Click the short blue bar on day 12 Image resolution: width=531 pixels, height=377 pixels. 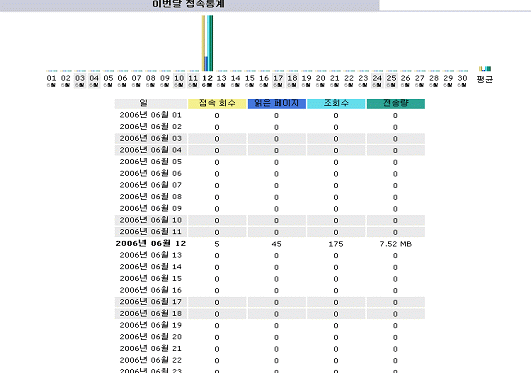tap(206, 64)
